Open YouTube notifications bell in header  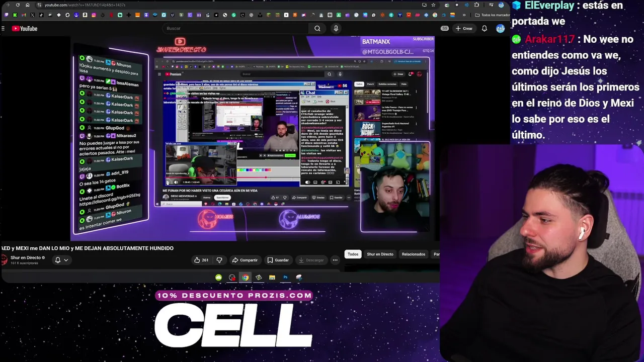(x=485, y=29)
